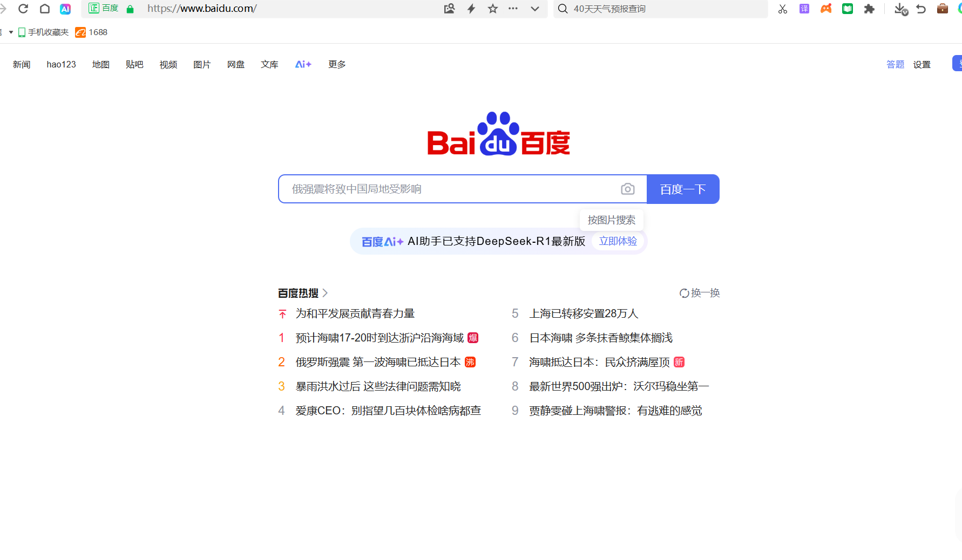Open the Ai+ navigation icon
The width and height of the screenshot is (962, 560).
coord(303,64)
